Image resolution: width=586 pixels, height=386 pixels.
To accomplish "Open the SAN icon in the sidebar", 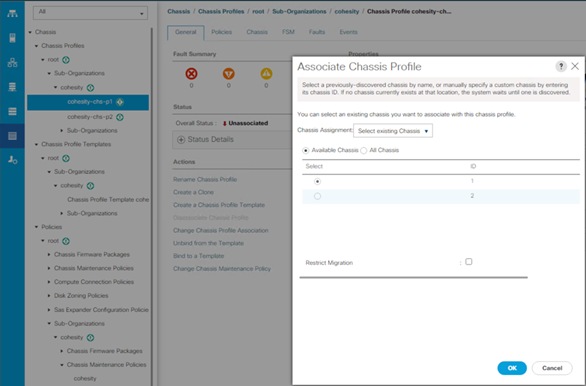I will 12,87.
